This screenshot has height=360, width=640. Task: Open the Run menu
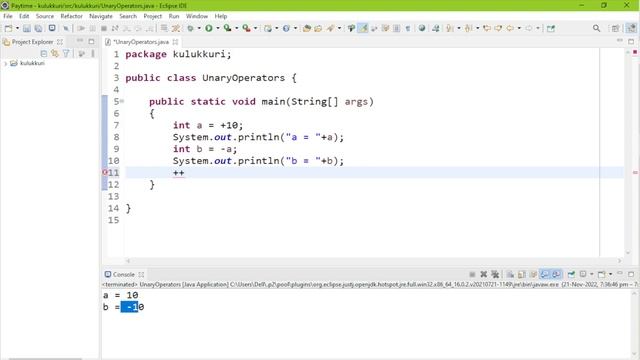tap(174, 16)
